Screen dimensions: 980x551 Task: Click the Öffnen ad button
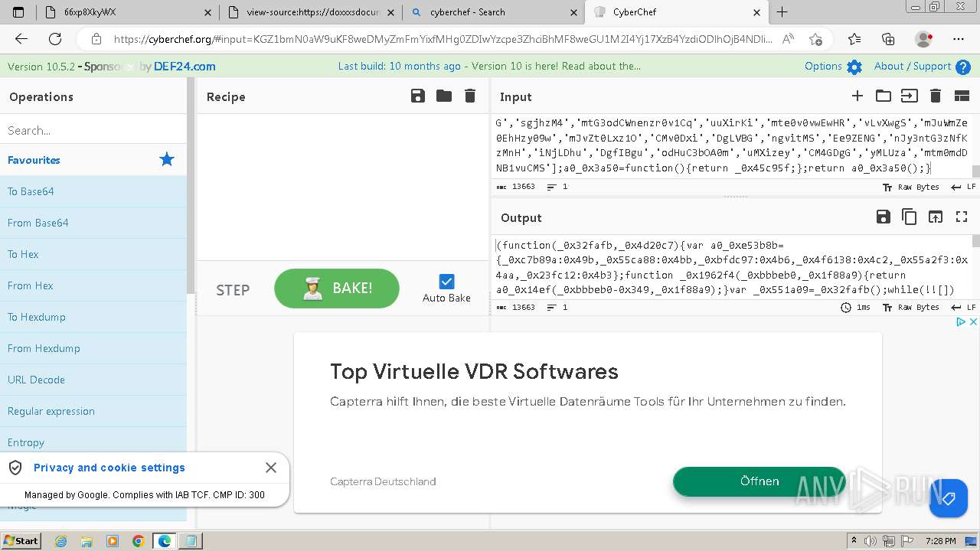click(x=759, y=481)
